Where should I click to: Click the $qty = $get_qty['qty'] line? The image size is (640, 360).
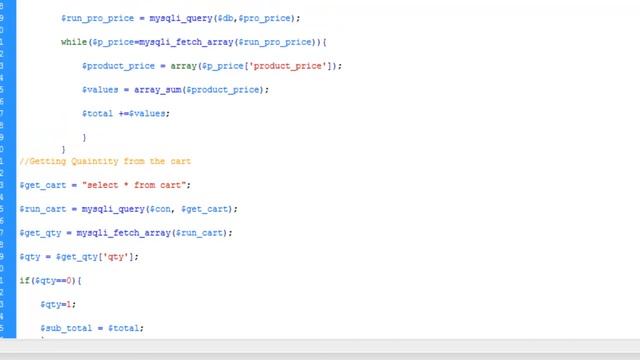(x=79, y=257)
